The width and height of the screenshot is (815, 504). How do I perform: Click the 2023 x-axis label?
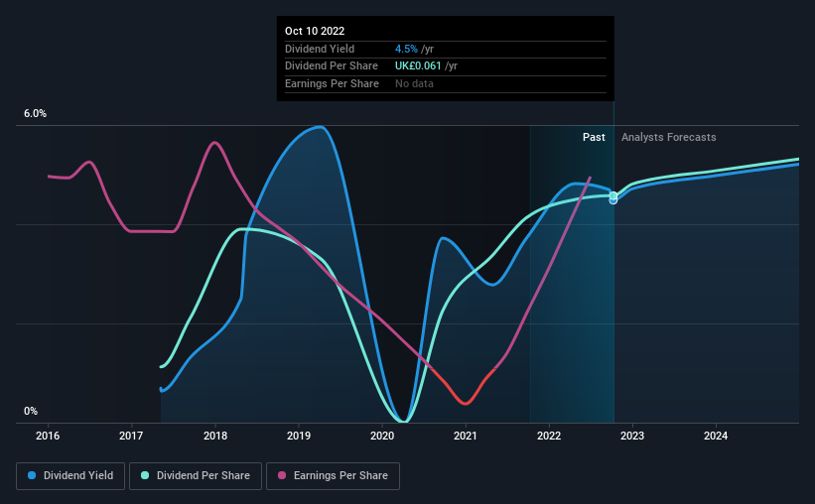[632, 436]
